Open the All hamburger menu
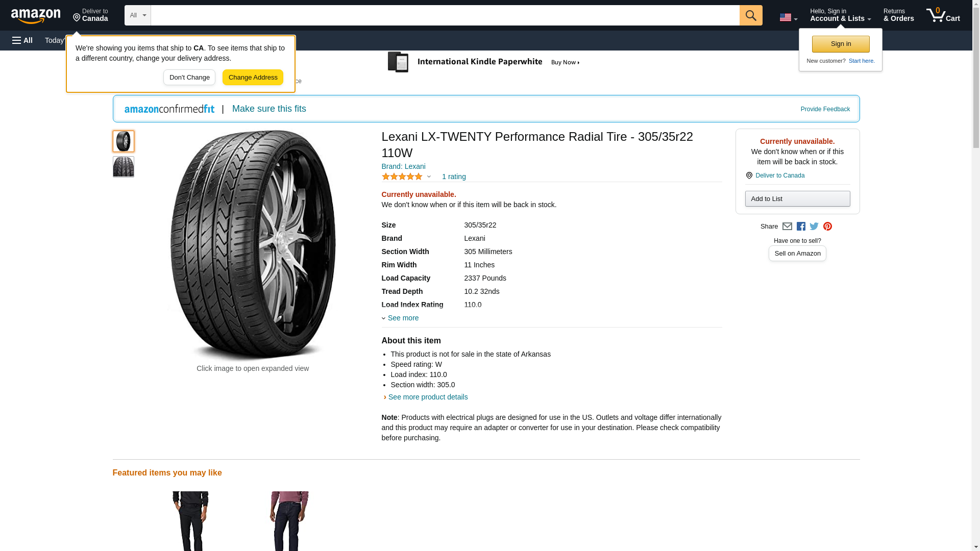 22,40
